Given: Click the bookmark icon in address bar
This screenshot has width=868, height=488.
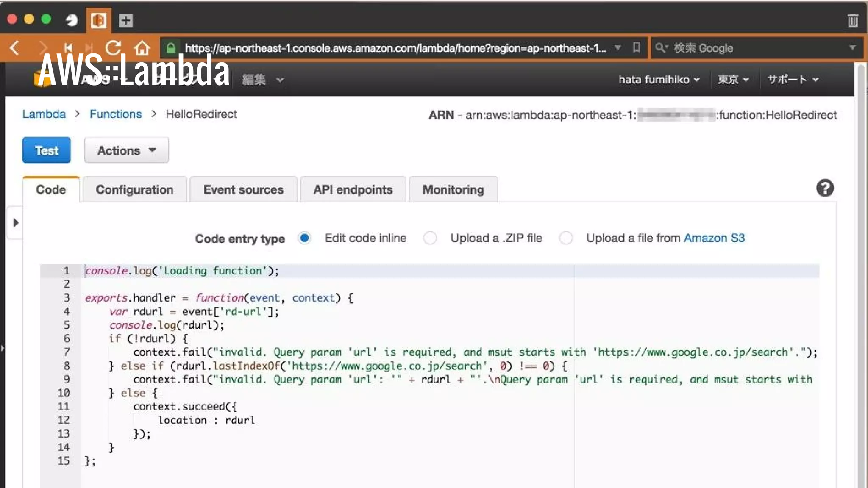Looking at the screenshot, I should (636, 47).
